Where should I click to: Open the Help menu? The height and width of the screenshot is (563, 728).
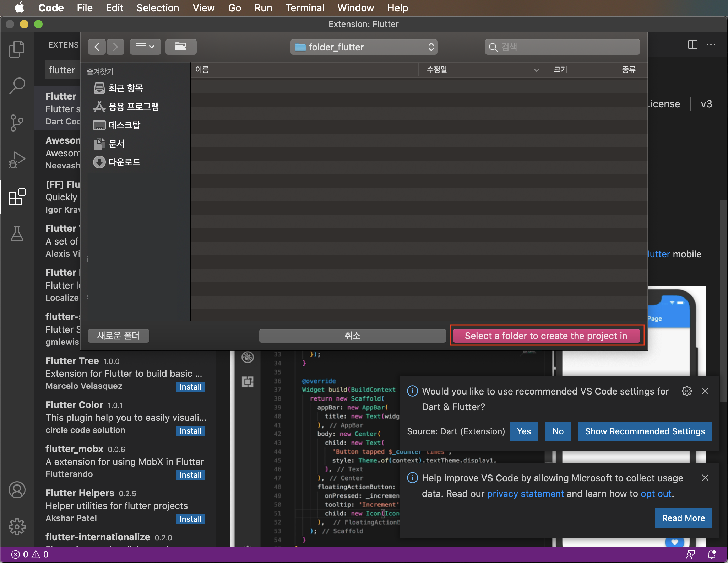coord(397,8)
